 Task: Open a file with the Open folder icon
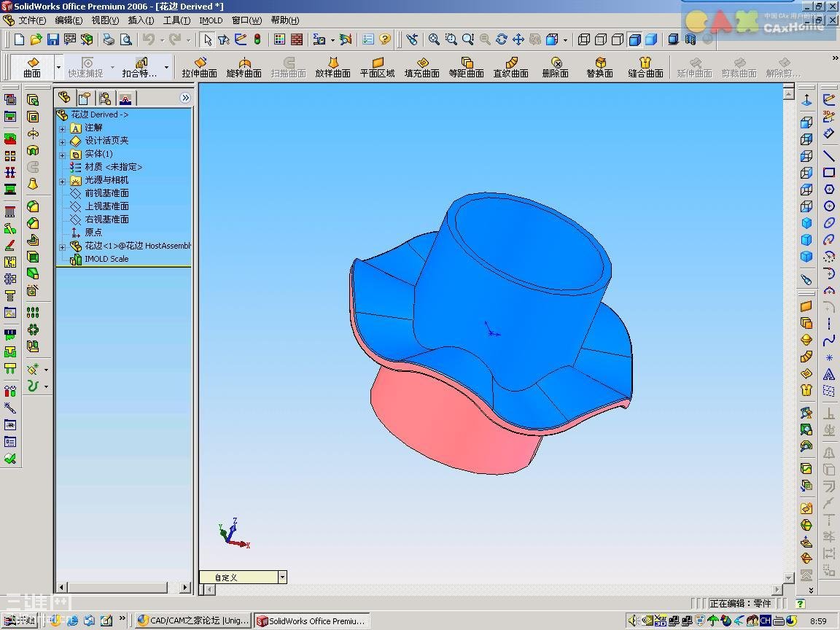point(36,39)
